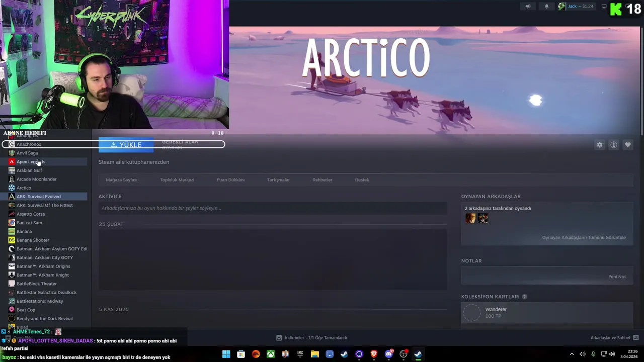Open the Windows Start menu

(226, 354)
